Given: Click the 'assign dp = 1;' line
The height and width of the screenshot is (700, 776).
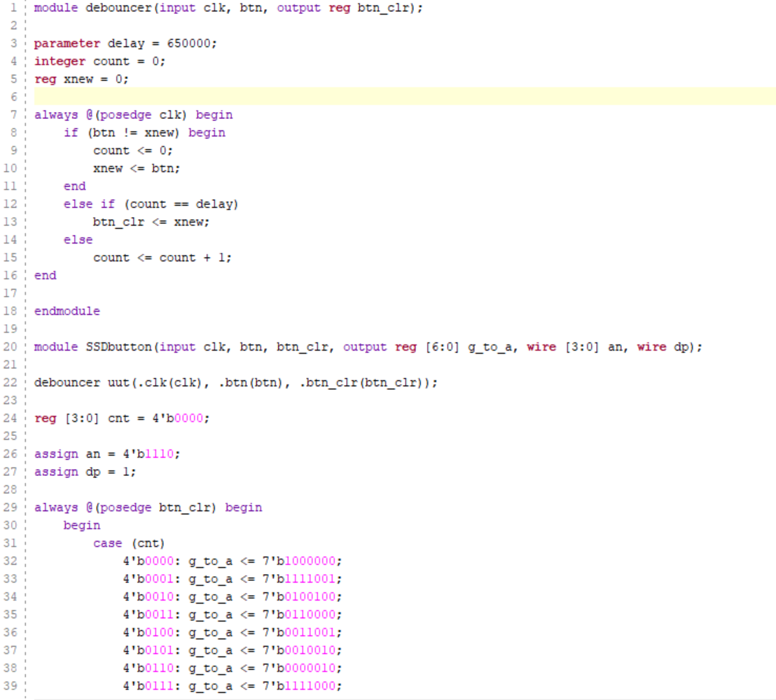Looking at the screenshot, I should click(x=85, y=471).
